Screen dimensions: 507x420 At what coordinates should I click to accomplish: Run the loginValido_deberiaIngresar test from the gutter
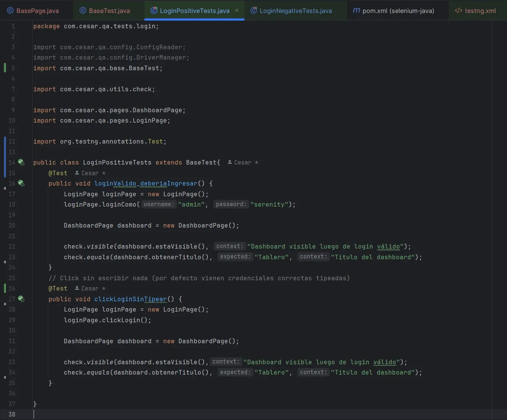point(21,183)
